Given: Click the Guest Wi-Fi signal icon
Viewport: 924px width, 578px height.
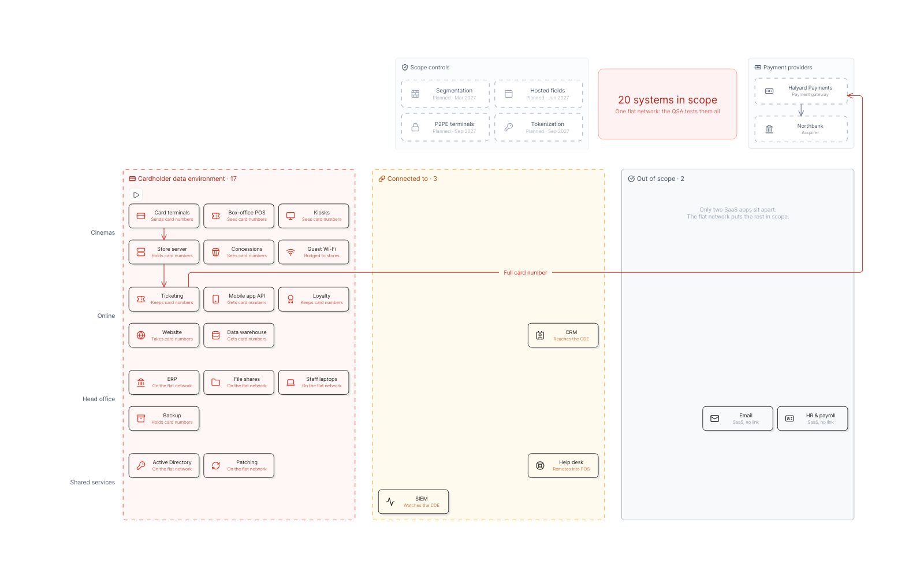Looking at the screenshot, I should [x=290, y=252].
